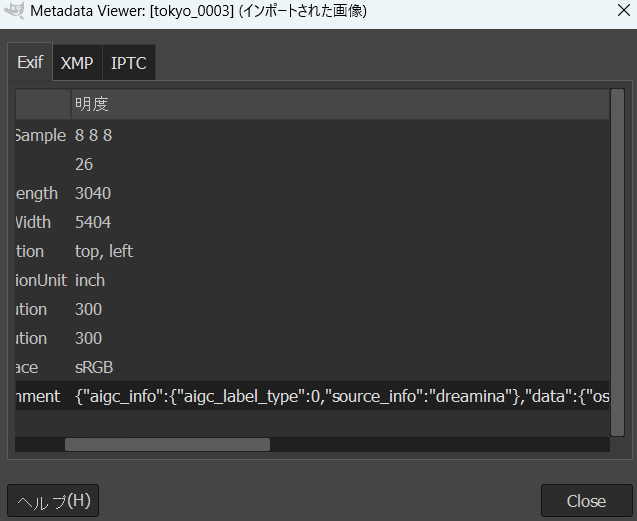The image size is (637, 521).
Task: Select the row with value 26
Action: [312, 164]
